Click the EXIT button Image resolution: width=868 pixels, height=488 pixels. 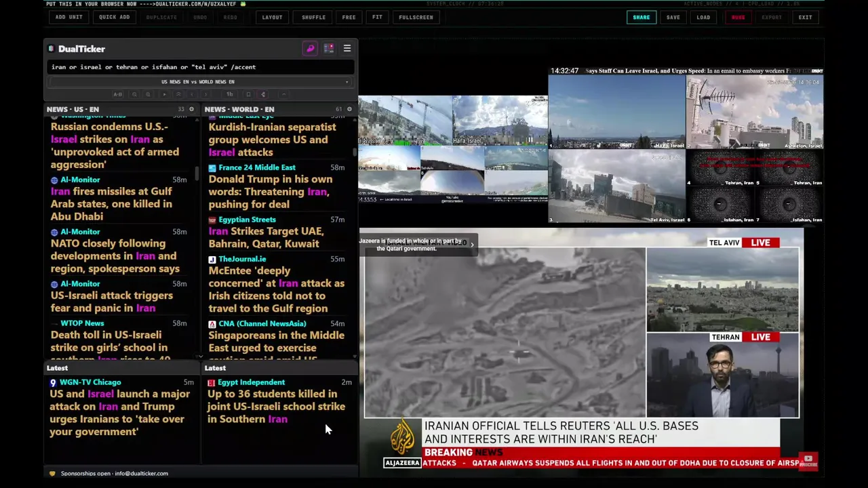point(805,18)
